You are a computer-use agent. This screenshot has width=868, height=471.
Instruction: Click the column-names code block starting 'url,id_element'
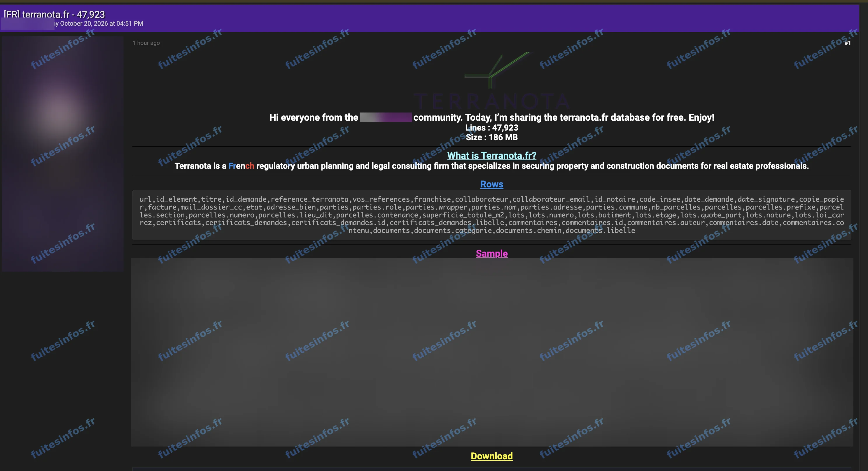pos(492,215)
